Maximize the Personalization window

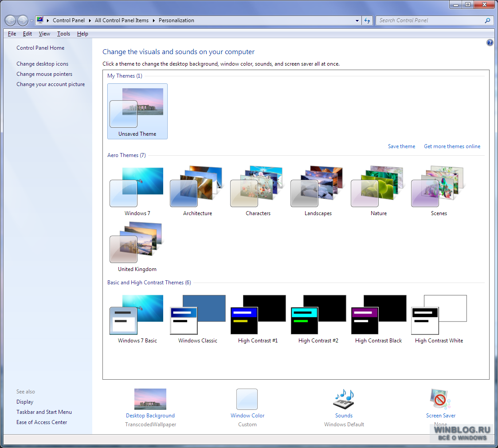point(468,4)
